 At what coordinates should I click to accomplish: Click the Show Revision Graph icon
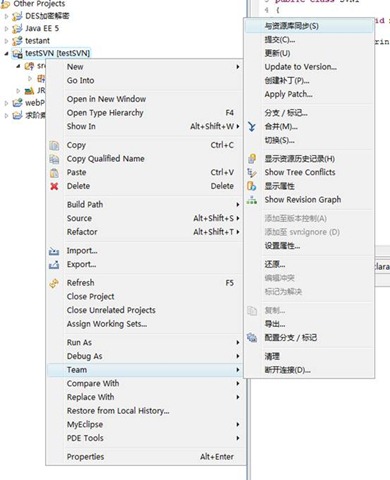pyautogui.click(x=252, y=200)
